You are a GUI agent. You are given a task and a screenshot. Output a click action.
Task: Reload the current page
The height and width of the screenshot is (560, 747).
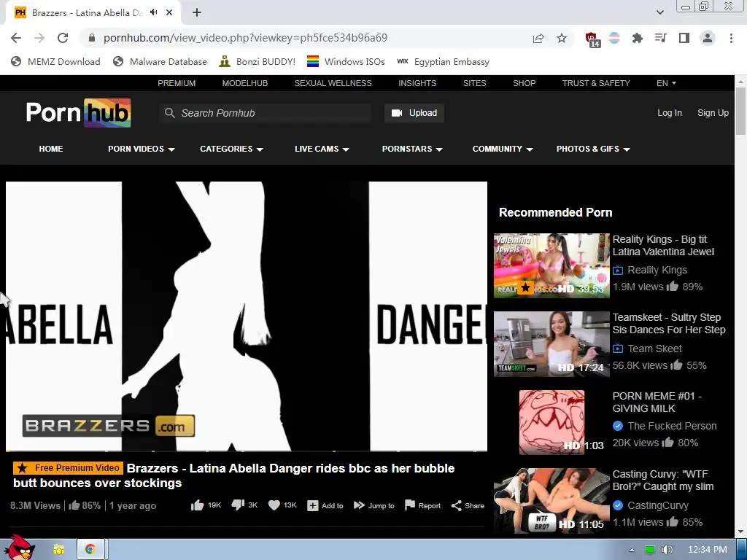point(63,38)
